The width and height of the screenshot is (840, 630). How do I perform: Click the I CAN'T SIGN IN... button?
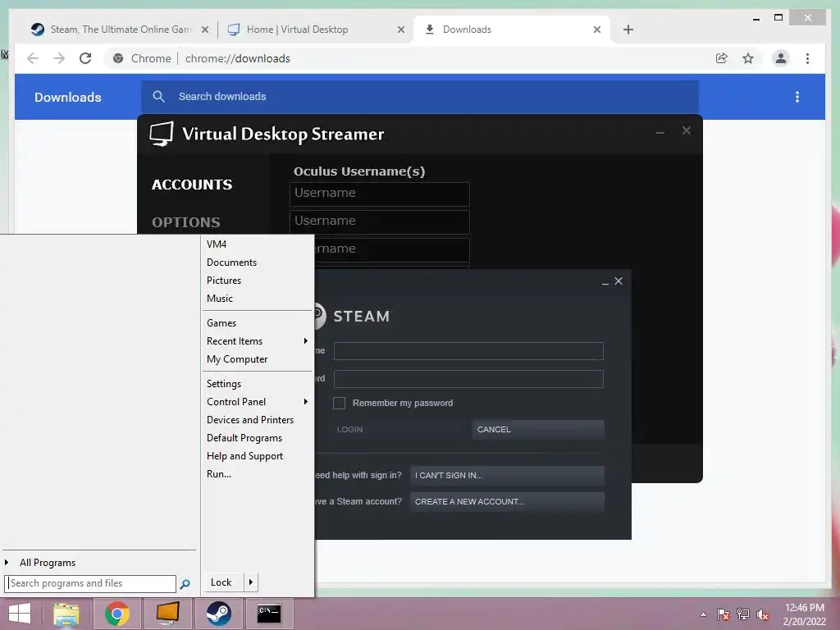point(507,475)
